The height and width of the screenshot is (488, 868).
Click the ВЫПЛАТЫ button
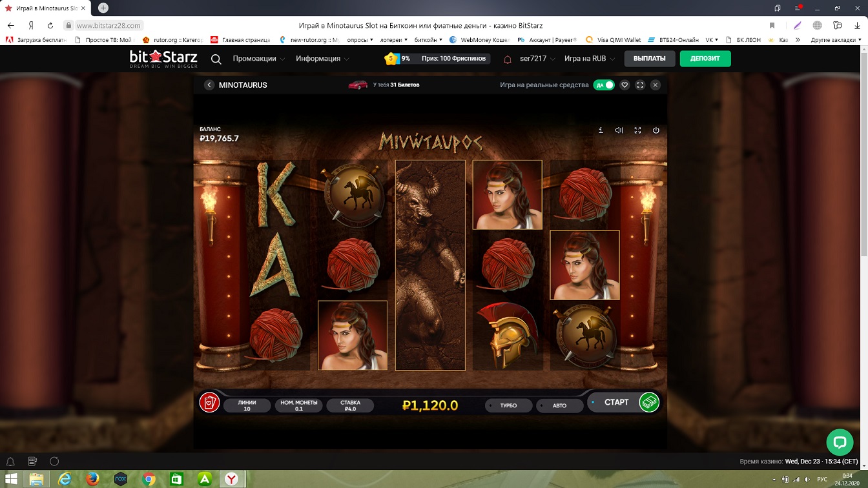[x=650, y=59]
